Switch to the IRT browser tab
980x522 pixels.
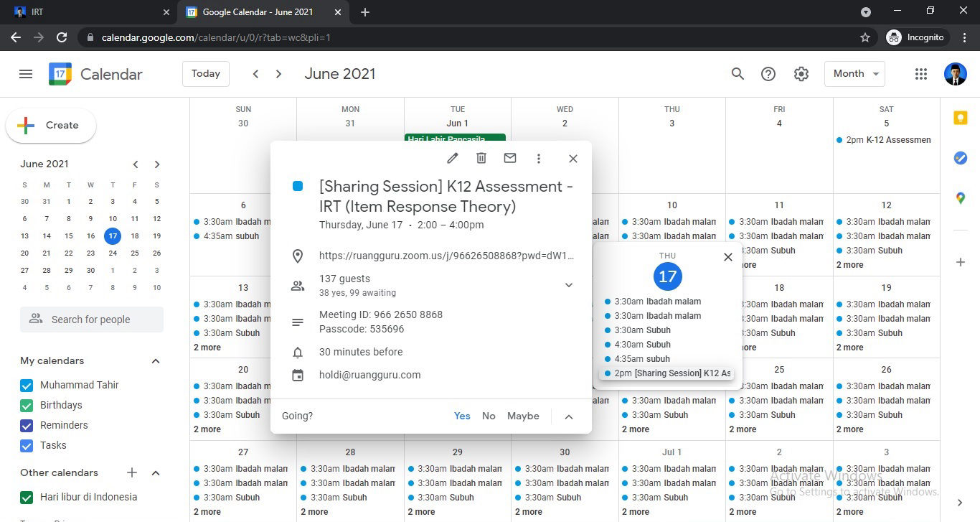(86, 12)
